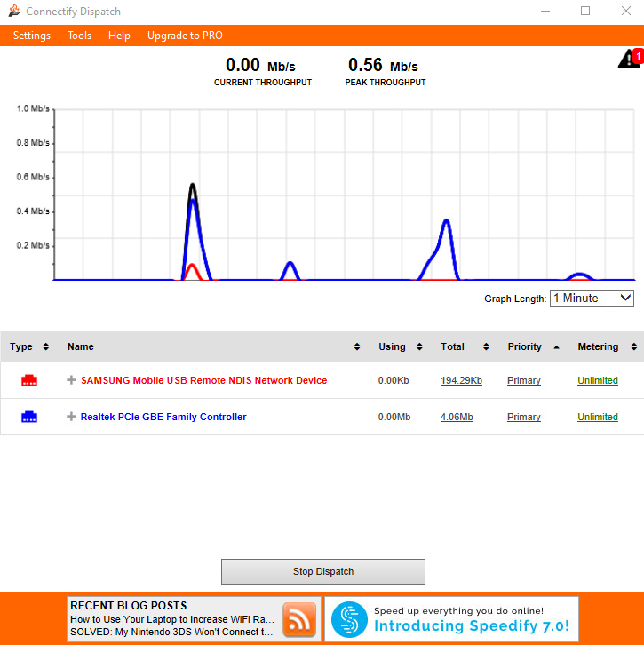Change Unlimited metering for Realtek adapter
The height and width of the screenshot is (645, 644).
(598, 417)
